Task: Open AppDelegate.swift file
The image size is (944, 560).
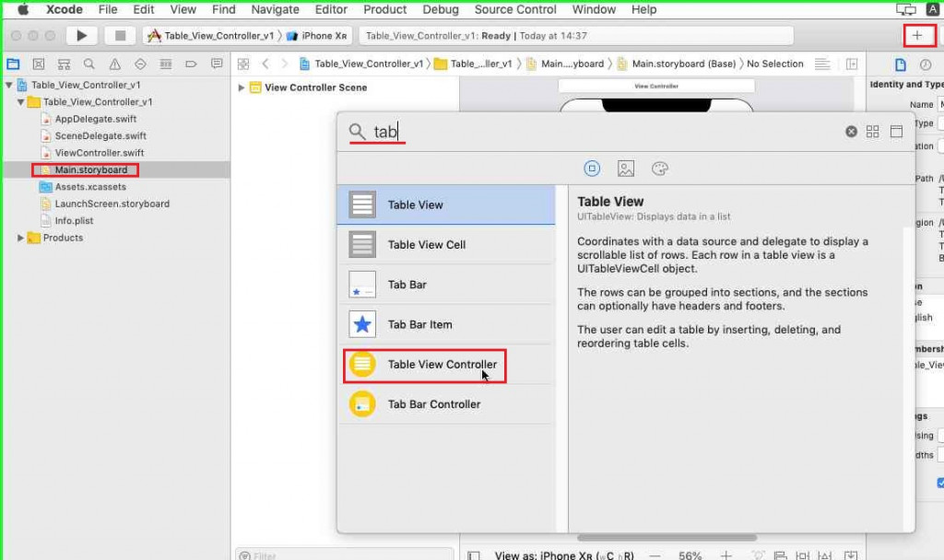Action: click(x=96, y=119)
